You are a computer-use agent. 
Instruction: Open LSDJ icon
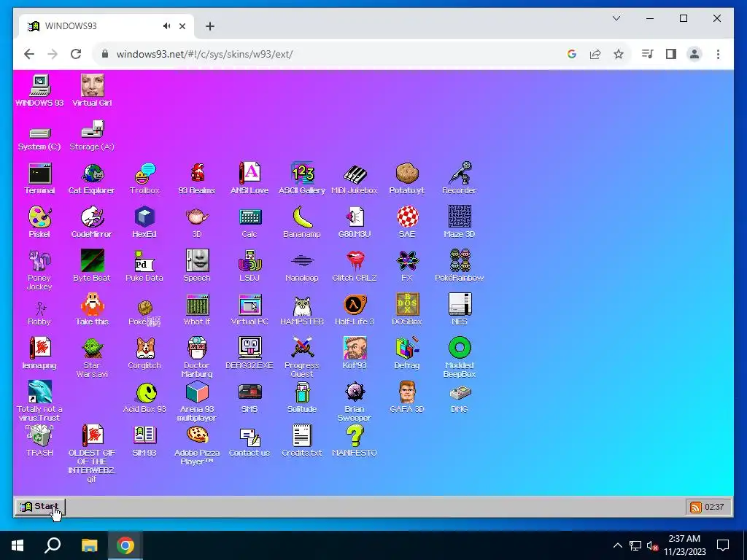click(249, 261)
